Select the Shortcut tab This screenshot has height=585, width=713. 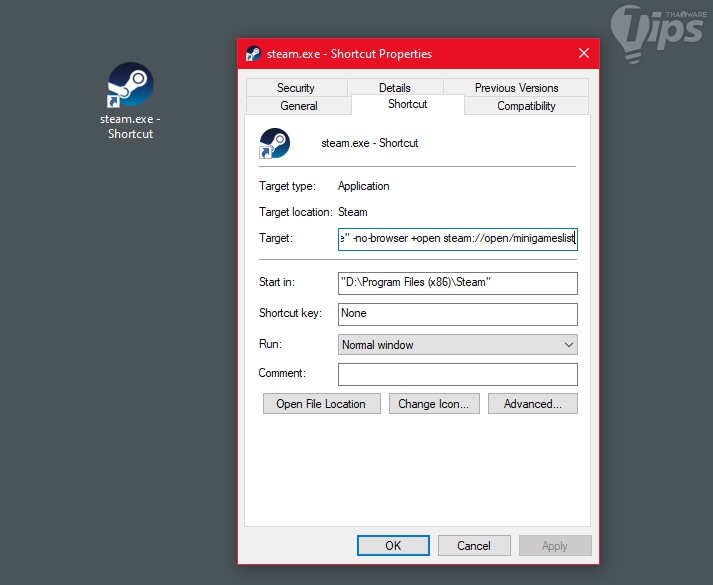(407, 104)
